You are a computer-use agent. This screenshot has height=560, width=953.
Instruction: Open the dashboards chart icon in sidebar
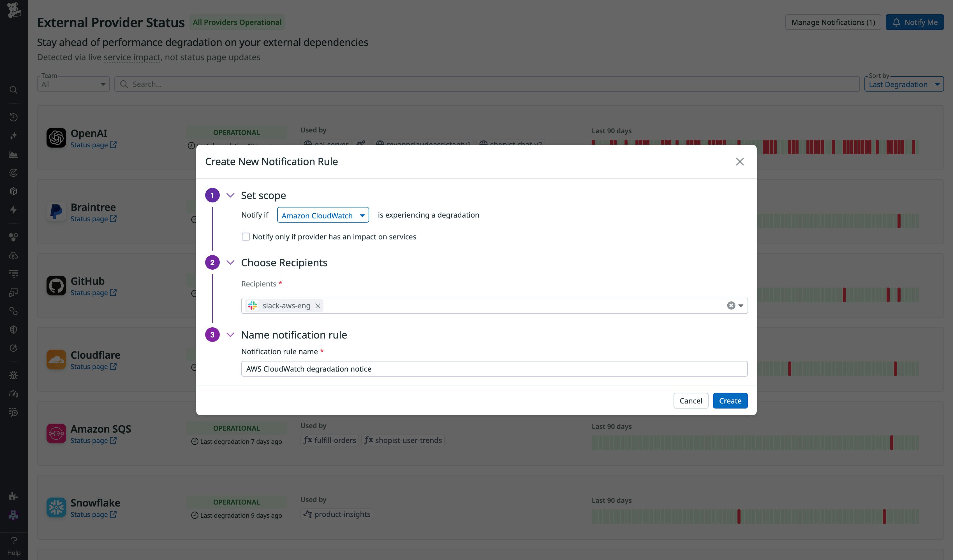pyautogui.click(x=14, y=154)
